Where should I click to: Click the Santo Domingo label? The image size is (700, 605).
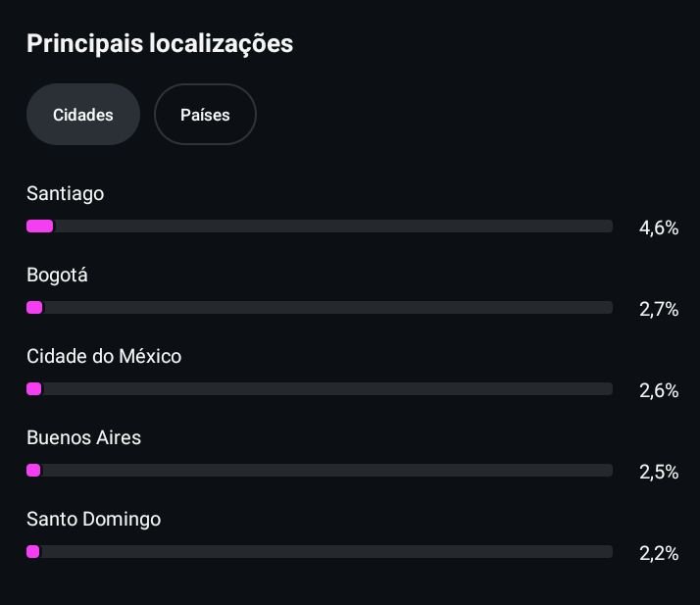tap(94, 519)
